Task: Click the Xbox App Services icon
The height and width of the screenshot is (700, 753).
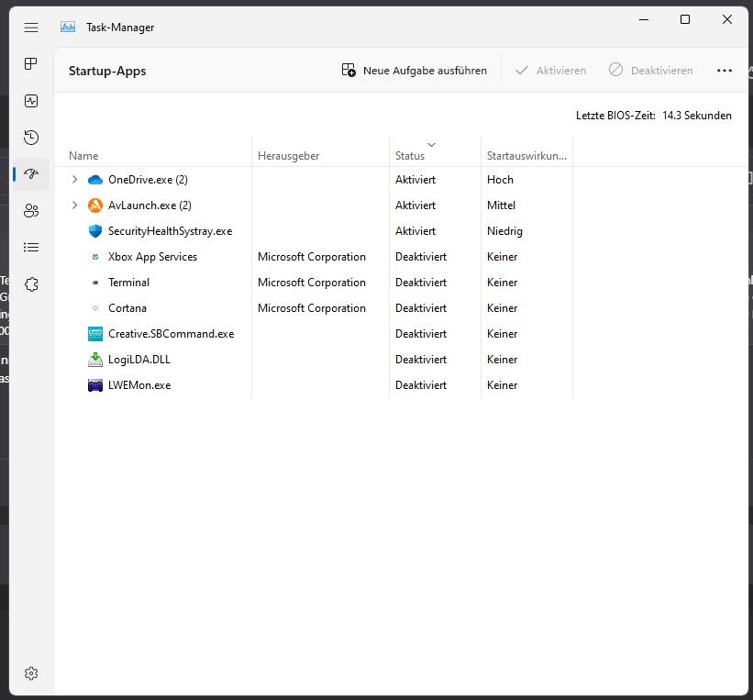Action: 95,257
